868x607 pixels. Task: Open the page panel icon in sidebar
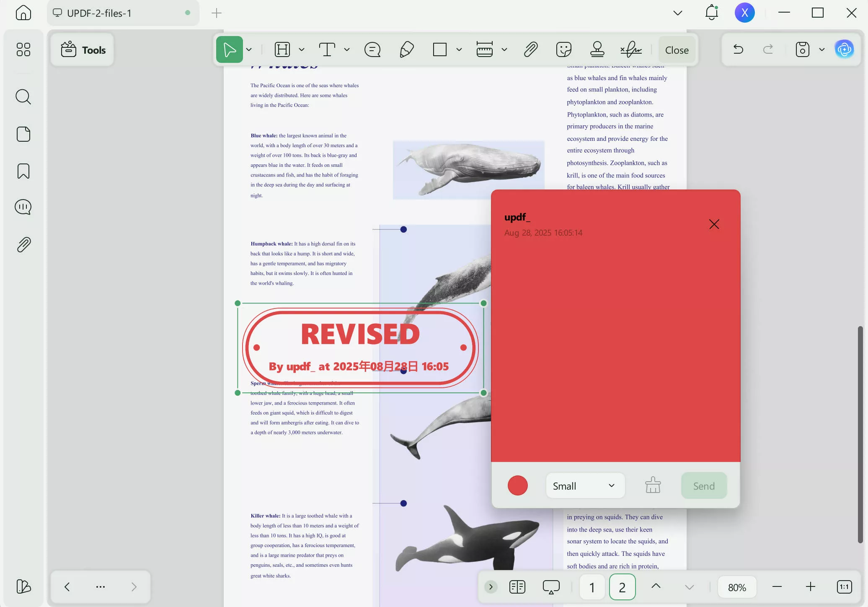(x=23, y=134)
